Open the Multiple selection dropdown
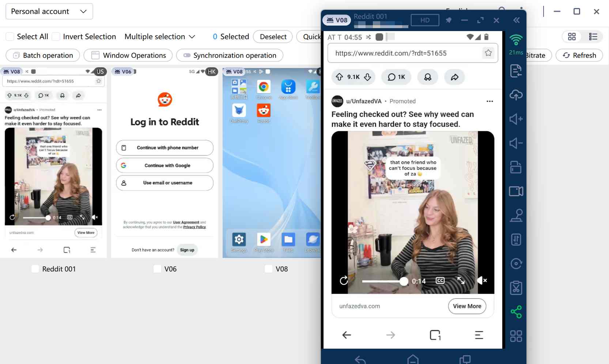The width and height of the screenshot is (609, 364). [x=159, y=37]
